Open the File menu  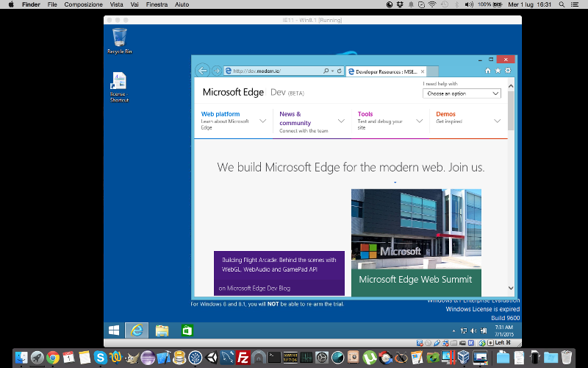point(52,4)
